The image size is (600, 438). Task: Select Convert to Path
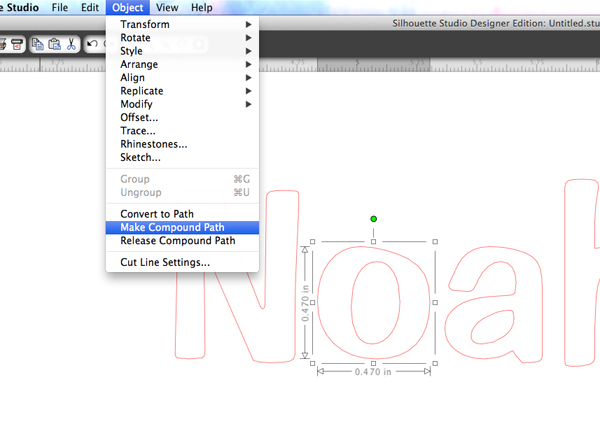182,214
